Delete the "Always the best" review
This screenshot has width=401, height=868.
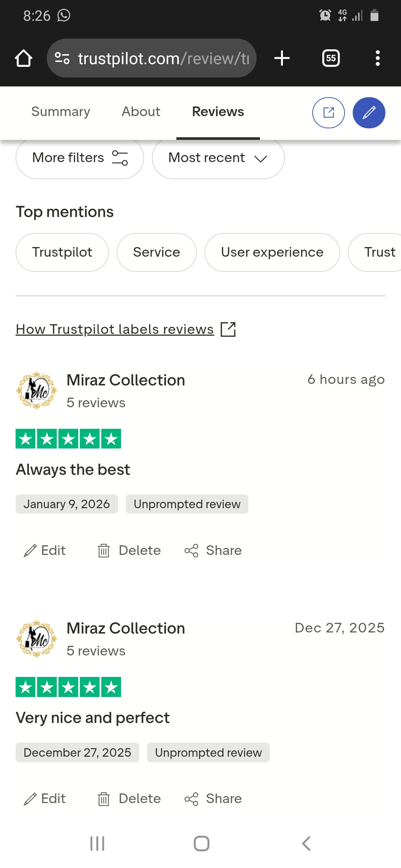129,550
